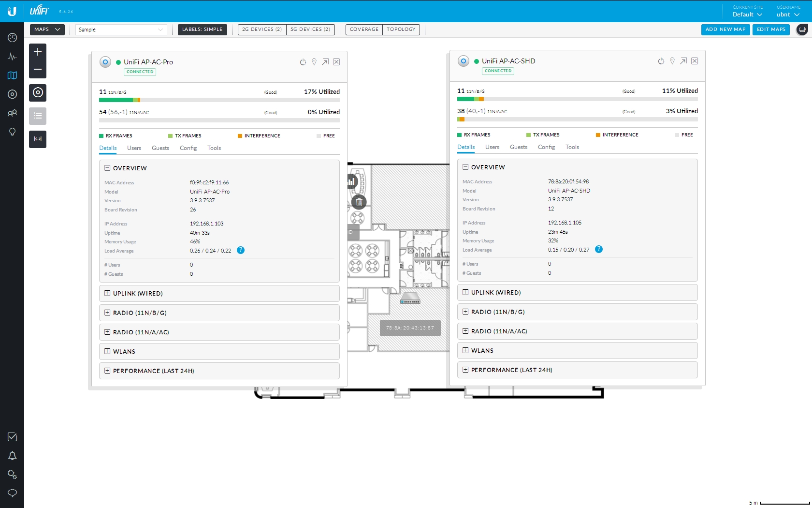Open the Clients page in sidebar
Viewport: 812px width, 508px height.
(x=12, y=113)
